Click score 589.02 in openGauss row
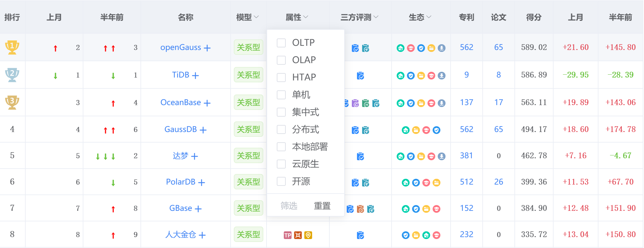644x248 pixels. tap(534, 47)
